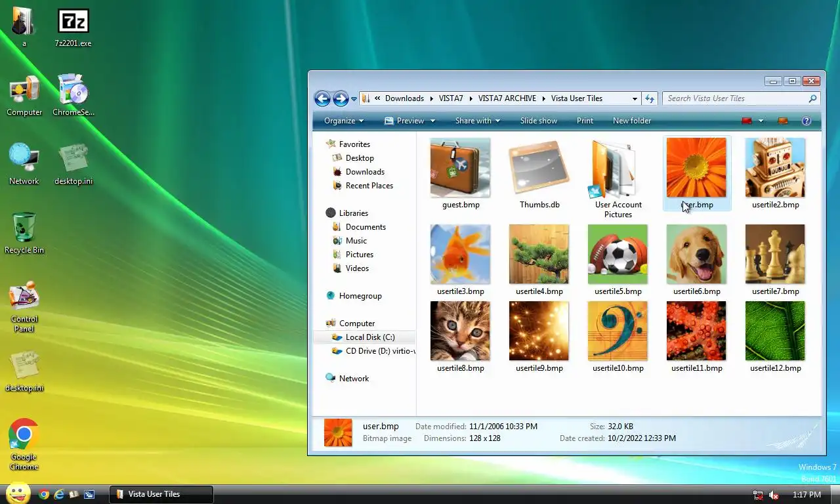Change your view with the view icon
The image size is (840, 504).
click(747, 121)
